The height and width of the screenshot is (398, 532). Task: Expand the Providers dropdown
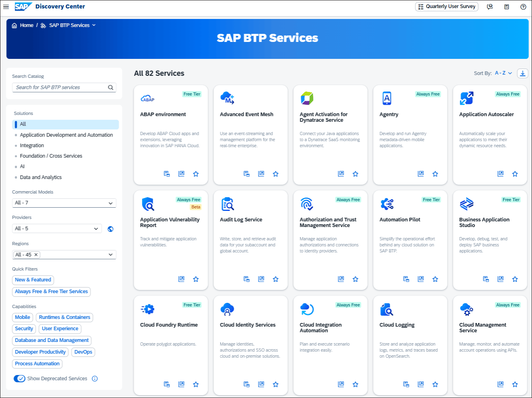pyautogui.click(x=96, y=229)
